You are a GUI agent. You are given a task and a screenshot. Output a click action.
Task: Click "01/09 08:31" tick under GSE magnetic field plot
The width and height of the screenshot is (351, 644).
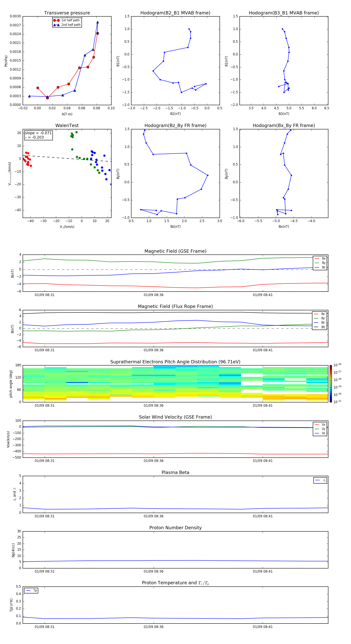tap(44, 295)
